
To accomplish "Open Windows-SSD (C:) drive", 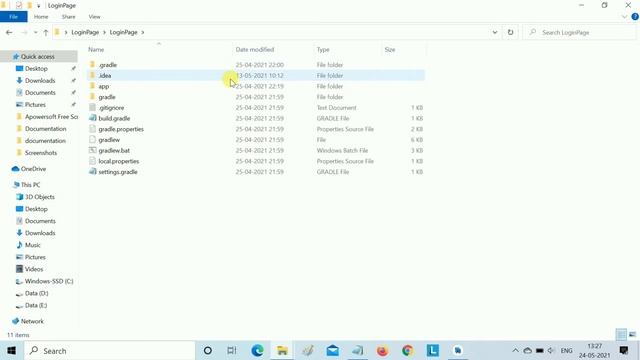I will (49, 281).
